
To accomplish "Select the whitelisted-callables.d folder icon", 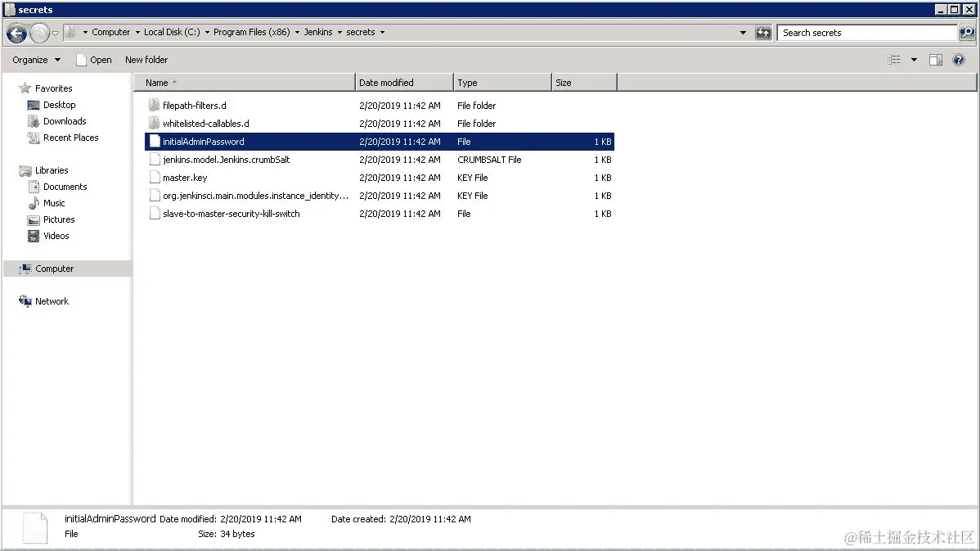I will click(x=155, y=123).
